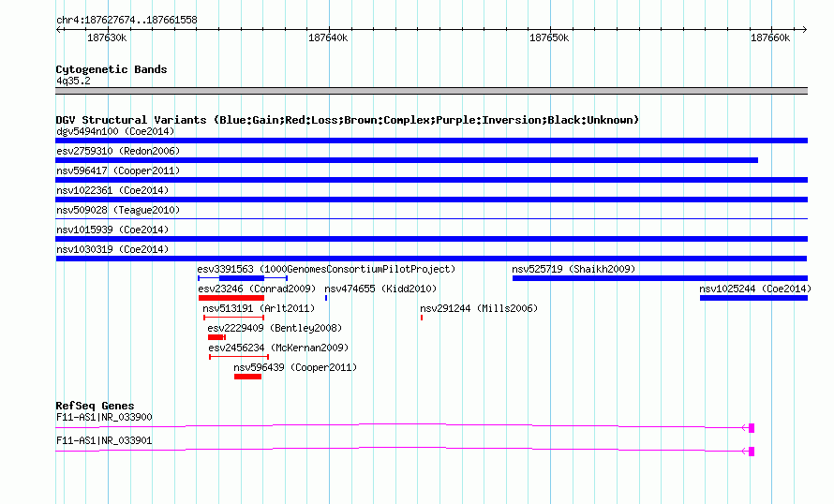Select the nsv1030319 (Coe2014) label
The height and width of the screenshot is (504, 834).
click(x=112, y=249)
